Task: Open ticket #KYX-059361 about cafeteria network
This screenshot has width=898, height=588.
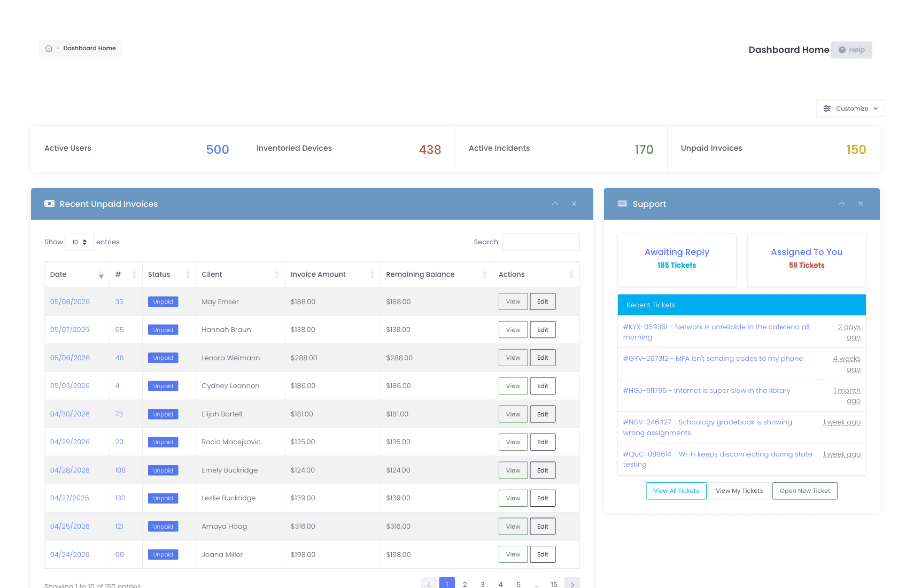Action: pos(716,332)
